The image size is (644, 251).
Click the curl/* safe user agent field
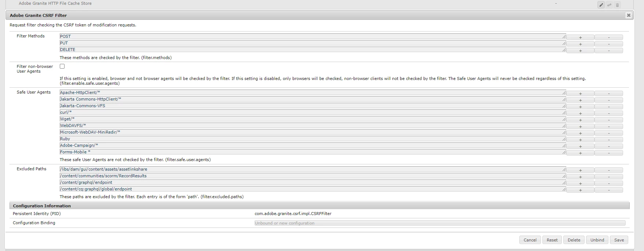click(x=313, y=112)
